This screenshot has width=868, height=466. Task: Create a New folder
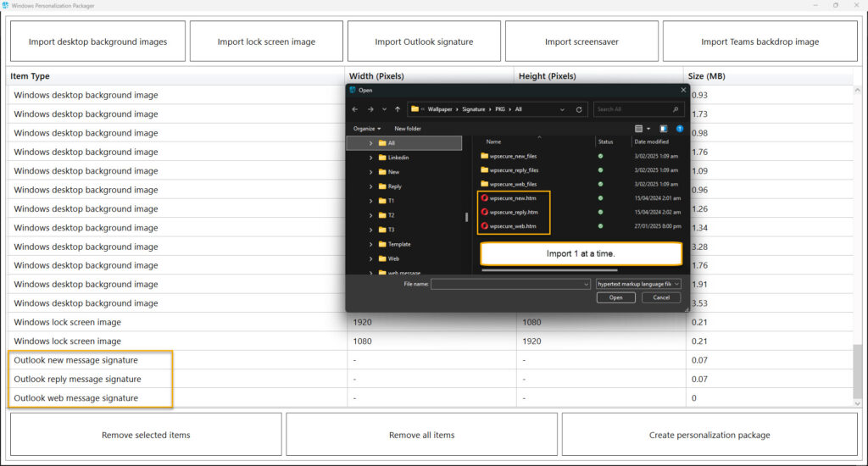pyautogui.click(x=408, y=129)
